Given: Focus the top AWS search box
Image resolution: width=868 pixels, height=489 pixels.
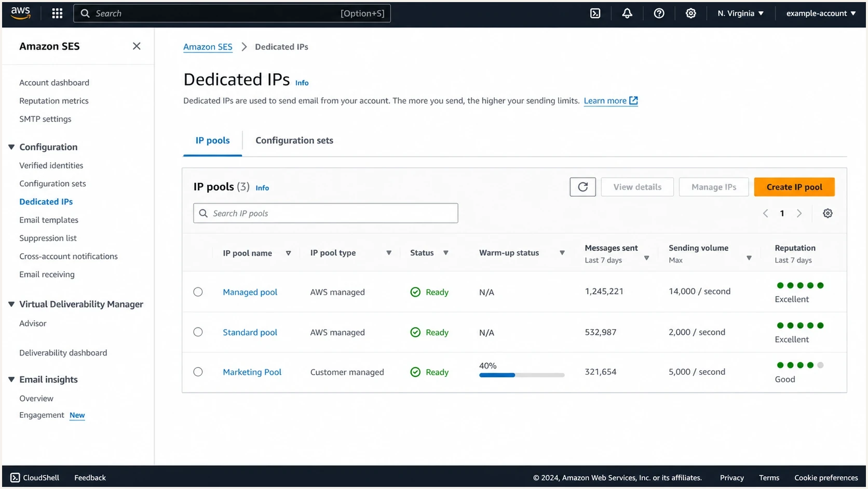Looking at the screenshot, I should (x=232, y=14).
